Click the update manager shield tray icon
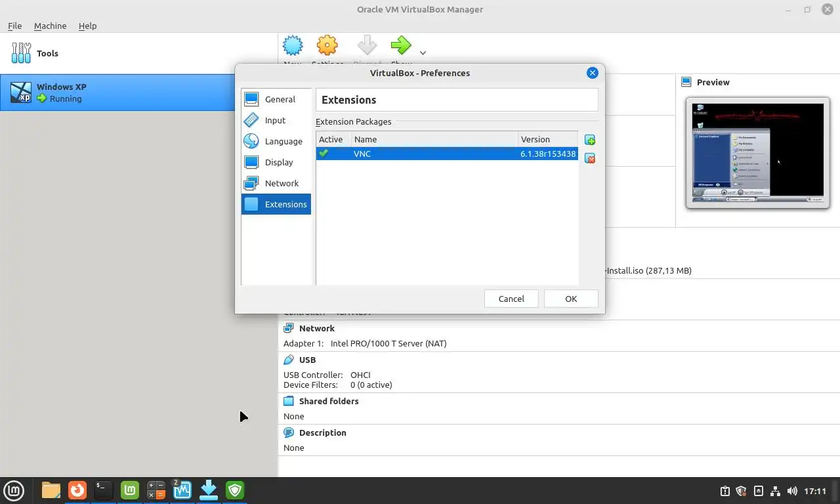 [x=742, y=491]
